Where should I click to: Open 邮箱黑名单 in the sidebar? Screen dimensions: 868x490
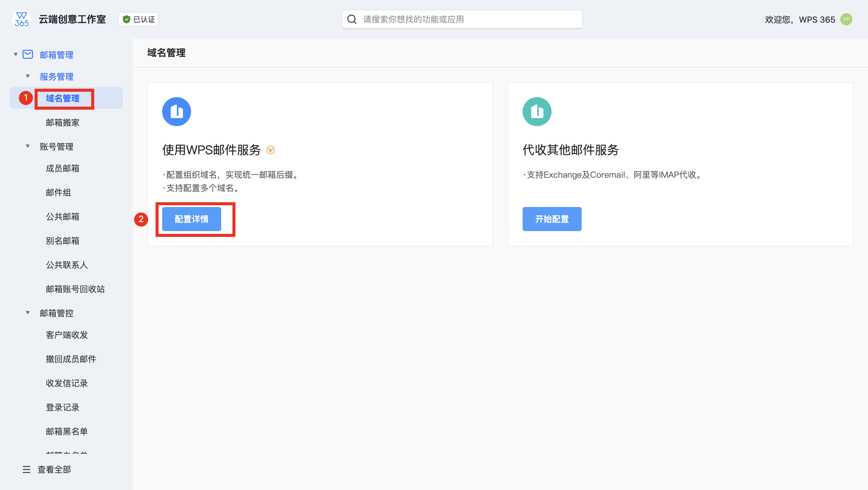pos(67,431)
